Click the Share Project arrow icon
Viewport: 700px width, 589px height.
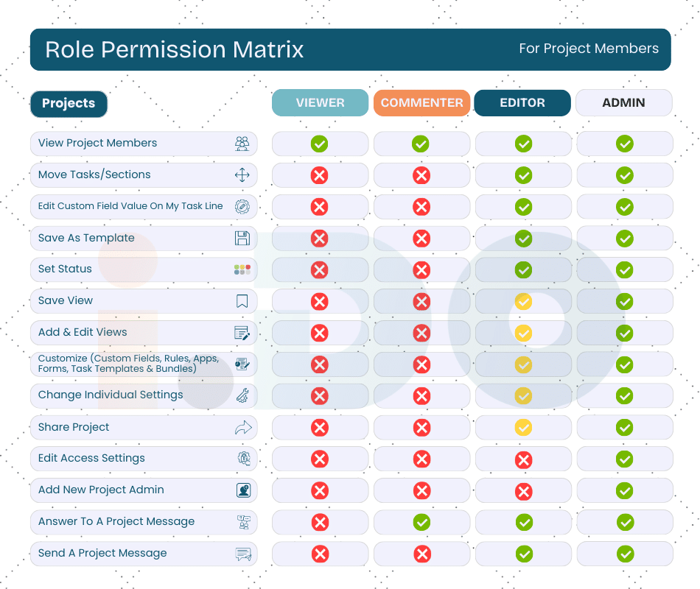click(x=242, y=427)
